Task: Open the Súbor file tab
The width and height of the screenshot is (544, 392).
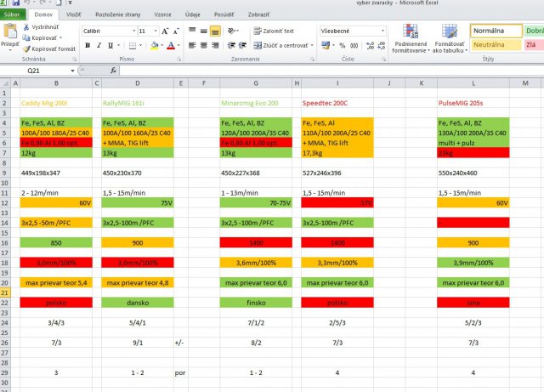Action: pyautogui.click(x=12, y=14)
